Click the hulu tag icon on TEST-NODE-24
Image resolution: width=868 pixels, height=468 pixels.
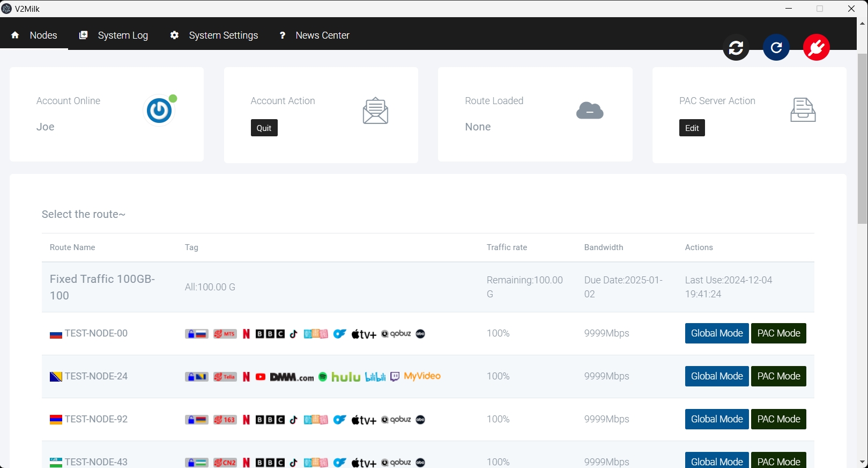coord(346,377)
